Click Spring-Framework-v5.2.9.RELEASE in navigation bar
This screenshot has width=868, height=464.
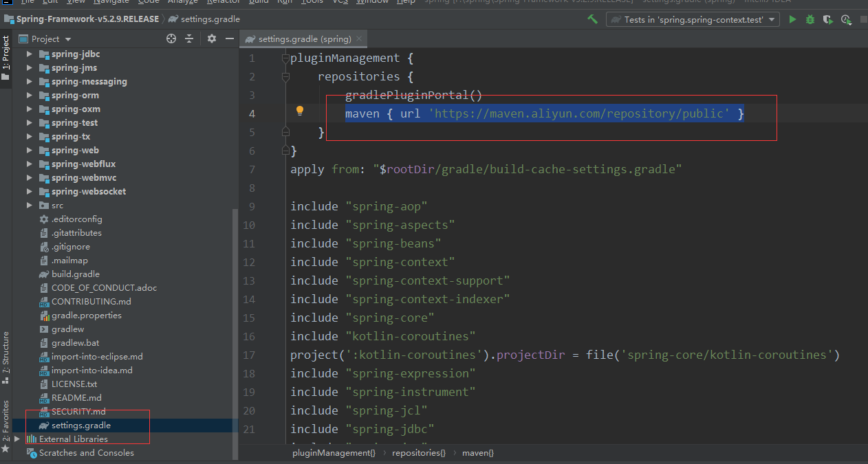(82, 19)
